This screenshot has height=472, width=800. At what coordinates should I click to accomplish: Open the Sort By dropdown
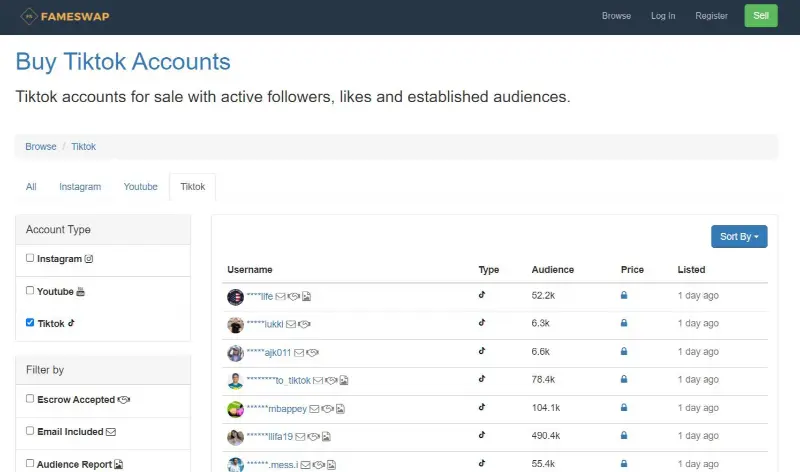[738, 237]
